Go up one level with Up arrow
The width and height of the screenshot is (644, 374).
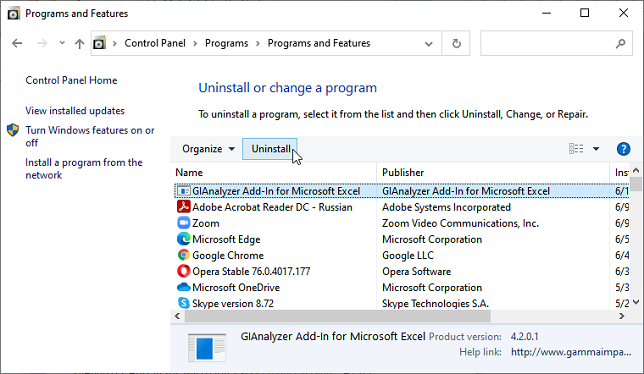click(79, 44)
